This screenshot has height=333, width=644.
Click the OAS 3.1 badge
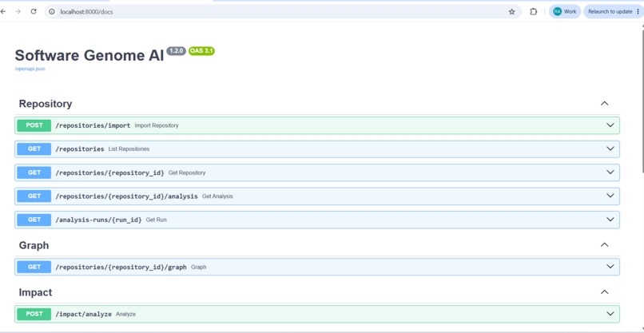pyautogui.click(x=201, y=51)
